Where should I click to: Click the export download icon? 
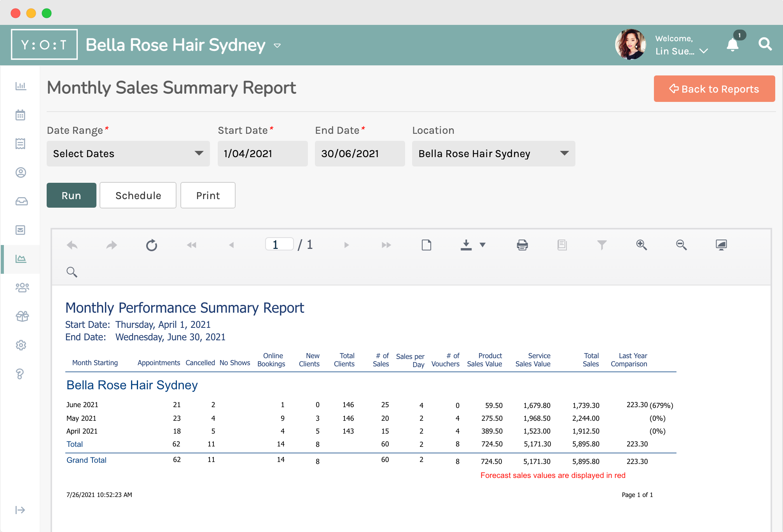[466, 245]
